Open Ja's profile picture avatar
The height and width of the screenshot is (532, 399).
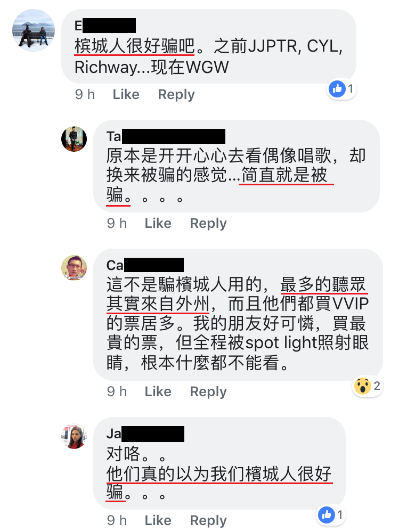pos(74,436)
